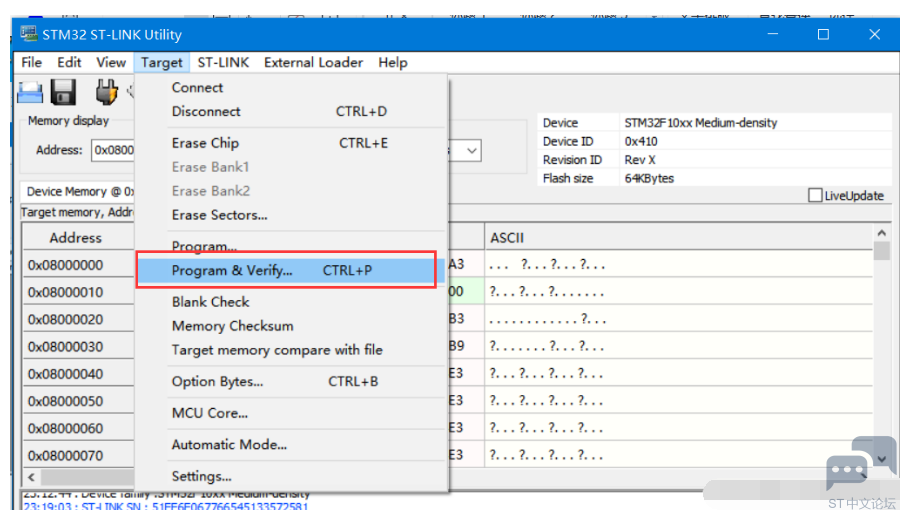Open the File menu
Screen dimensions: 905x519
coord(31,62)
